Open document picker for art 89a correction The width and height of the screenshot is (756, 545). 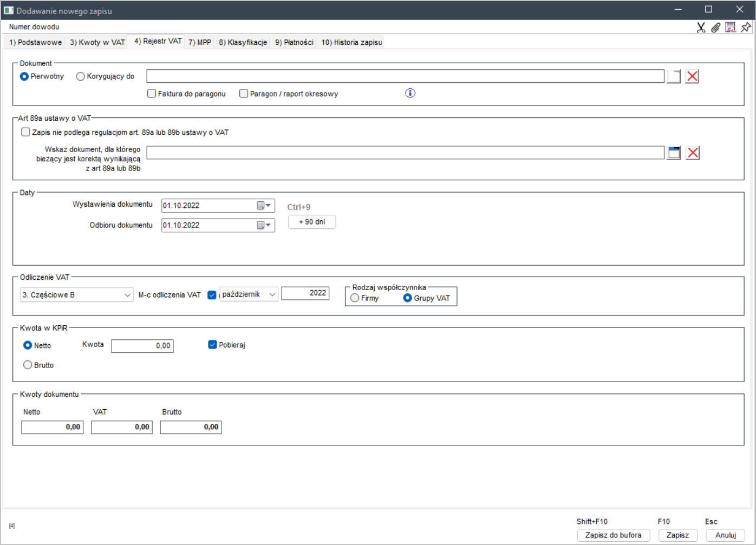674,153
